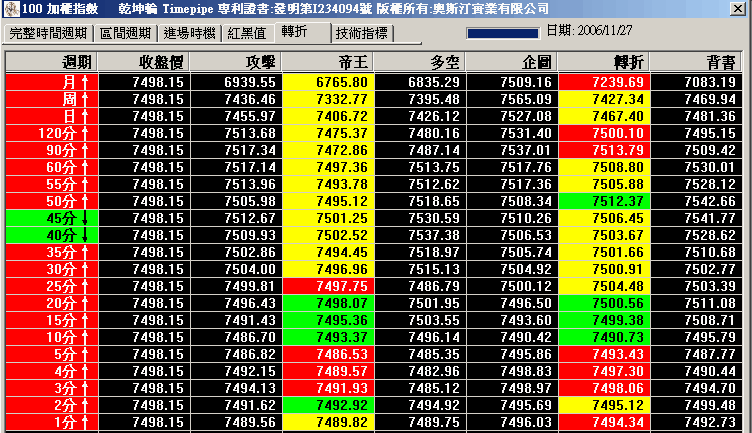Select the 轉折 tab
Screen dimensions: 752x433
tap(301, 32)
